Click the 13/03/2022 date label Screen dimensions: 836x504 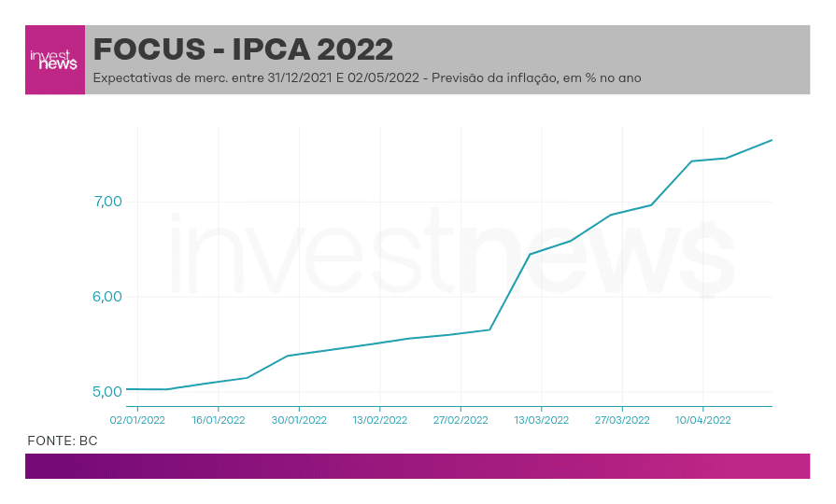click(x=542, y=420)
